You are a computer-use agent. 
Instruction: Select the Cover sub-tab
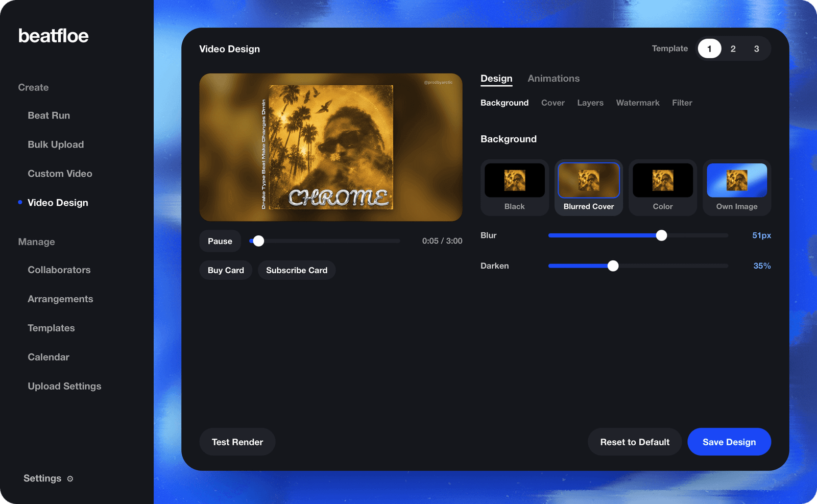pos(553,103)
